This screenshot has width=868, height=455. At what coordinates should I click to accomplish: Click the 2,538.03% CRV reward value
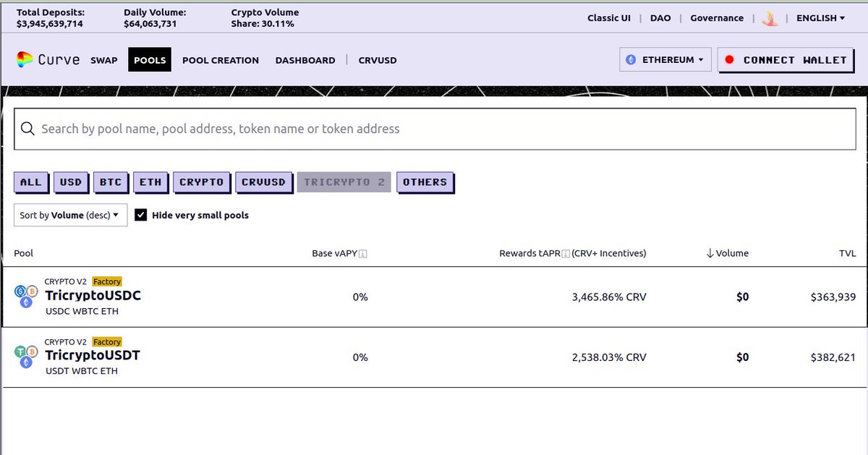[x=609, y=357]
